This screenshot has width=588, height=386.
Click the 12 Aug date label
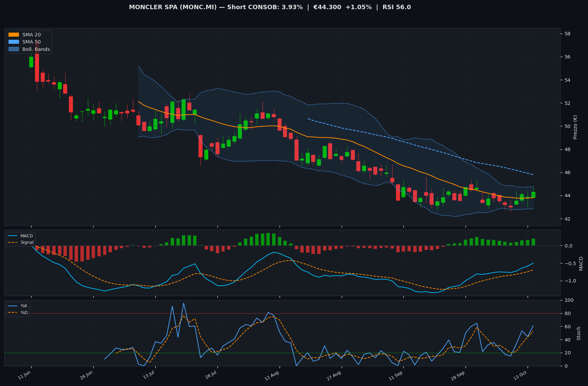(272, 375)
